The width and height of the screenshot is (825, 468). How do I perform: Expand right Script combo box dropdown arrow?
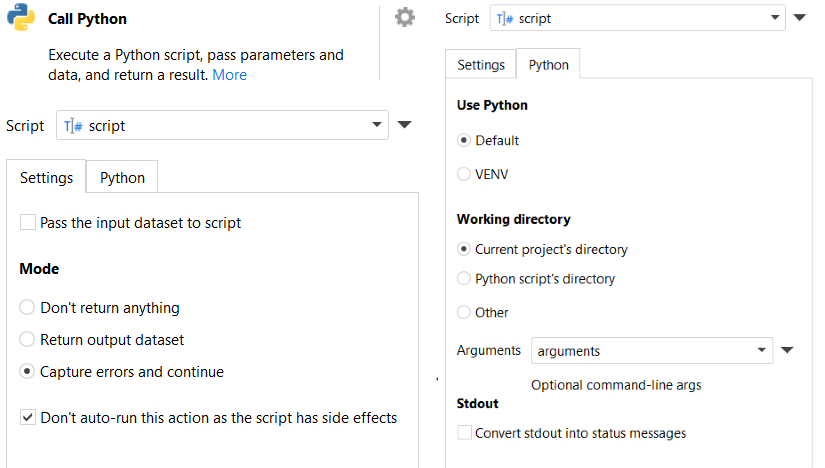click(775, 17)
